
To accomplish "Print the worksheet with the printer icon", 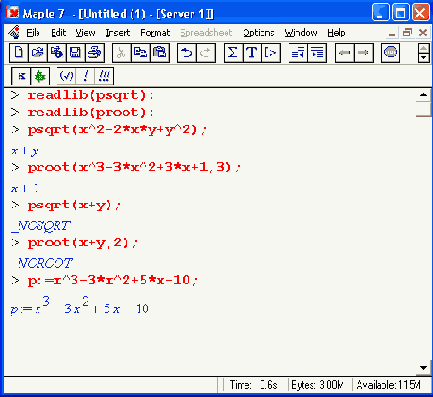I will 95,53.
